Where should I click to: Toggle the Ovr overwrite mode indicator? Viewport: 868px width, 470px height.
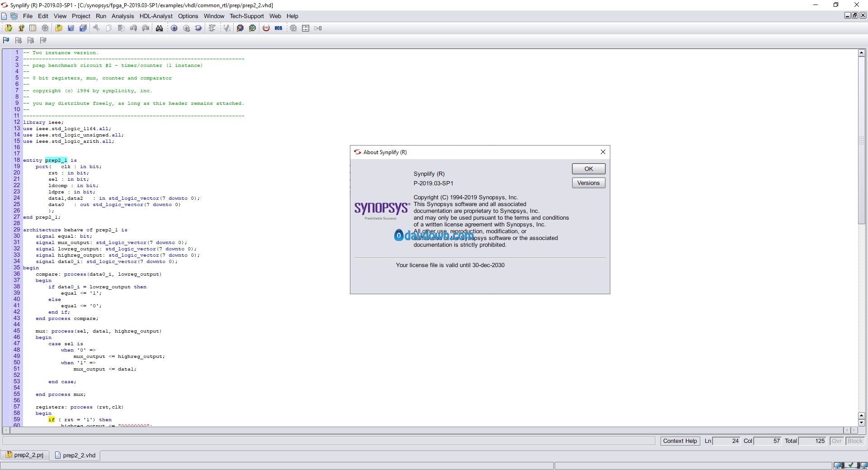tap(836, 441)
